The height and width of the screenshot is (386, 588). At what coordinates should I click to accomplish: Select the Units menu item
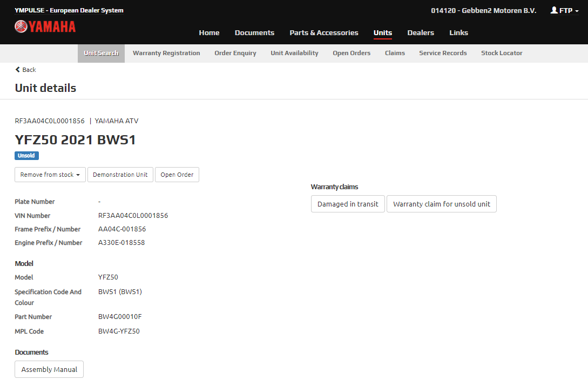(x=383, y=32)
